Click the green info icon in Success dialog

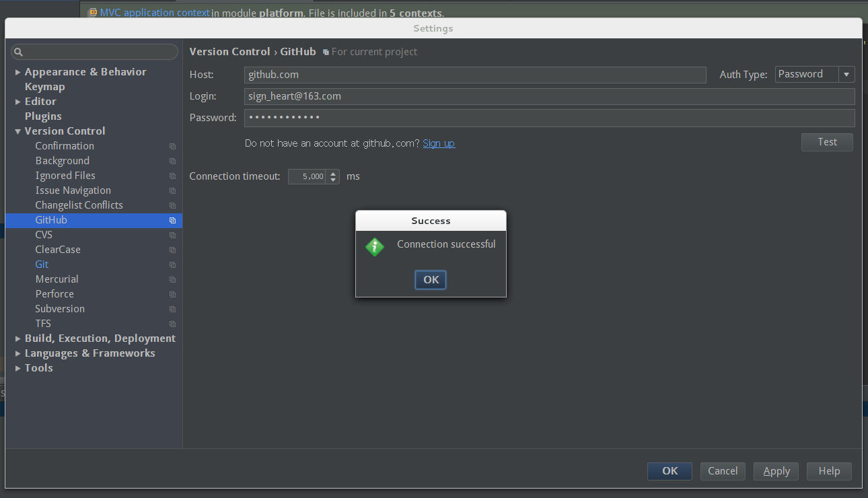(375, 246)
